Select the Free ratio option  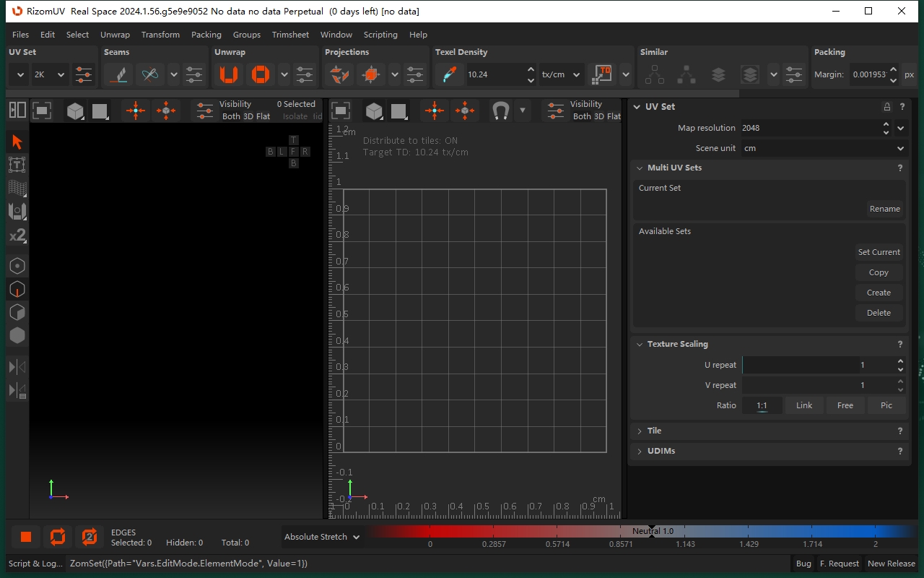[845, 405]
